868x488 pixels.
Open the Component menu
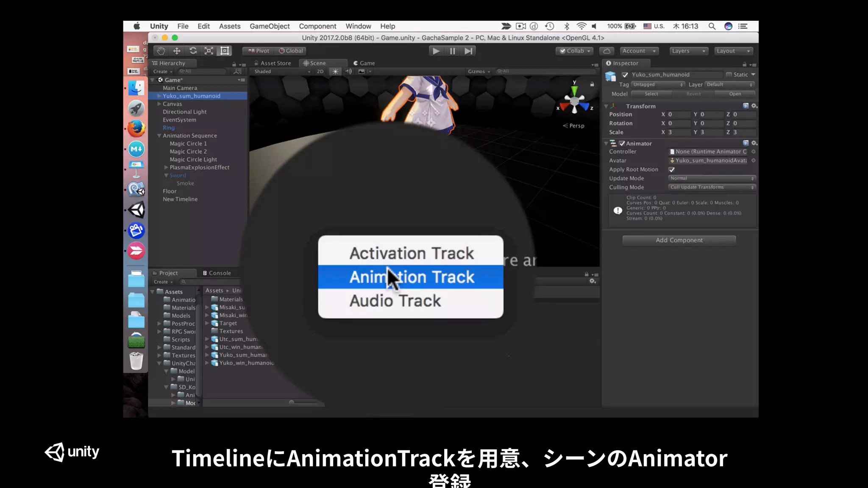[317, 26]
